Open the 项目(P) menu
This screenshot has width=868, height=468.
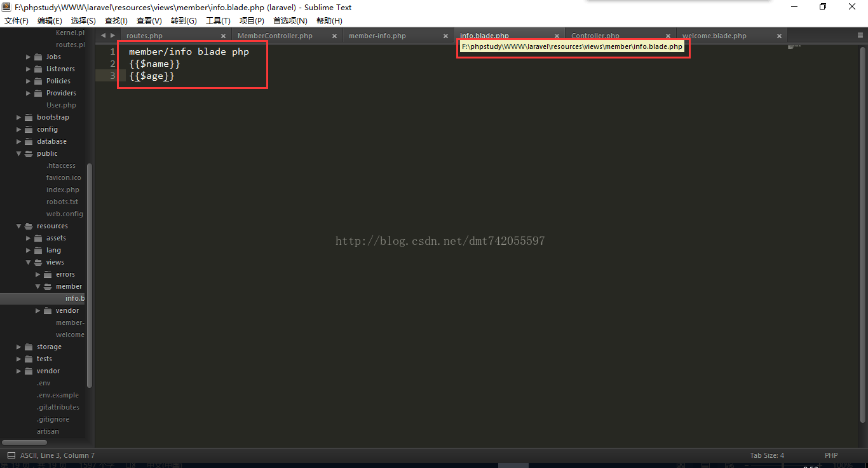(x=252, y=20)
